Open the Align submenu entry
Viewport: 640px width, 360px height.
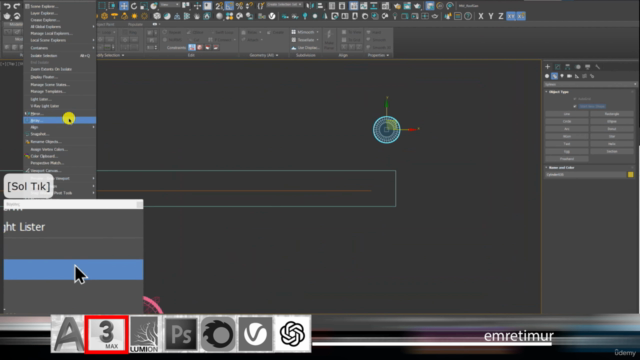(60, 127)
